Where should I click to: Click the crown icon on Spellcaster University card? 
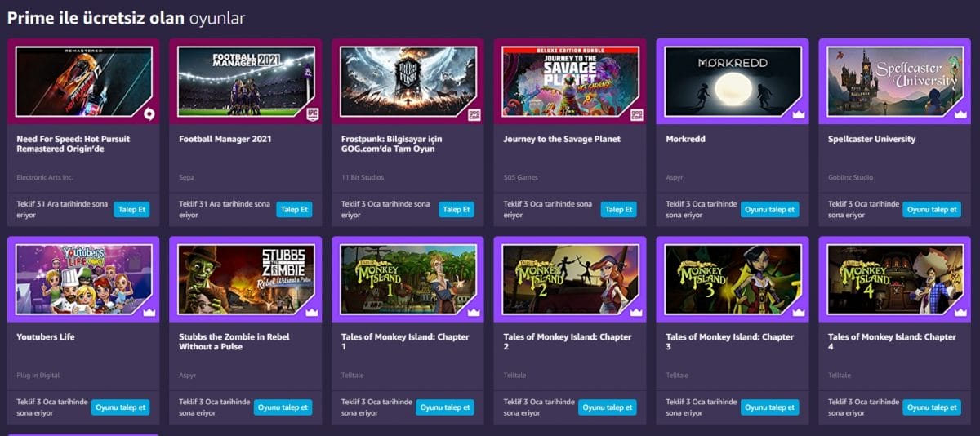tap(961, 114)
